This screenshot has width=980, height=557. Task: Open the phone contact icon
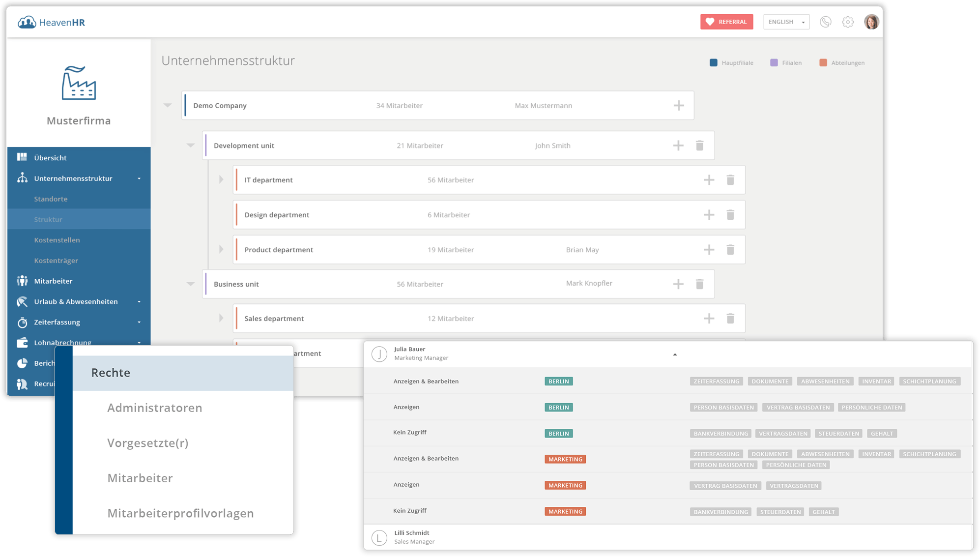[826, 22]
